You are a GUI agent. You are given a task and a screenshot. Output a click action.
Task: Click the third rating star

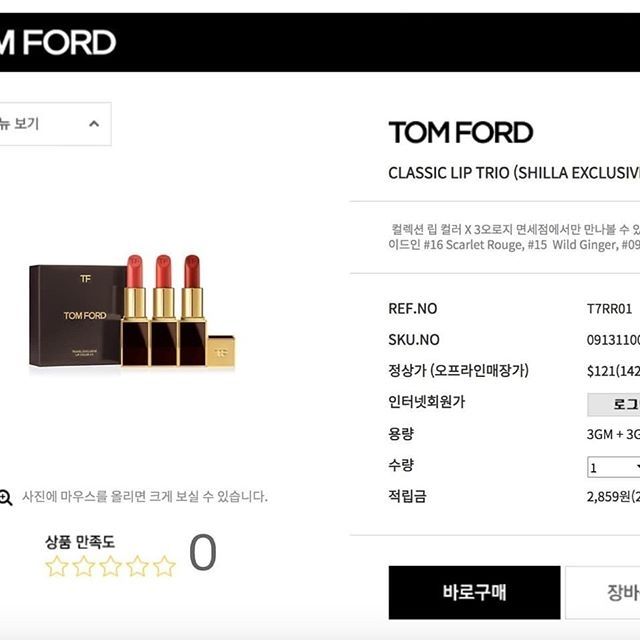click(110, 566)
